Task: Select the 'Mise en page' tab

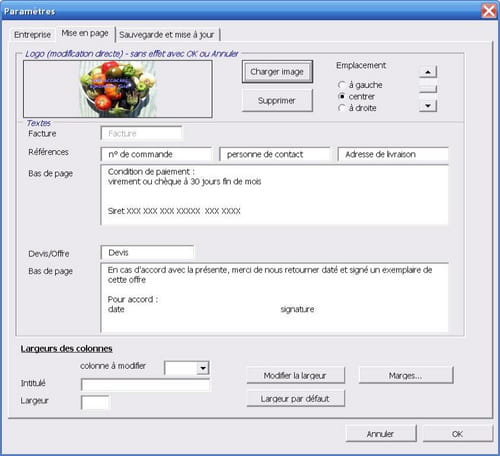Action: (85, 33)
